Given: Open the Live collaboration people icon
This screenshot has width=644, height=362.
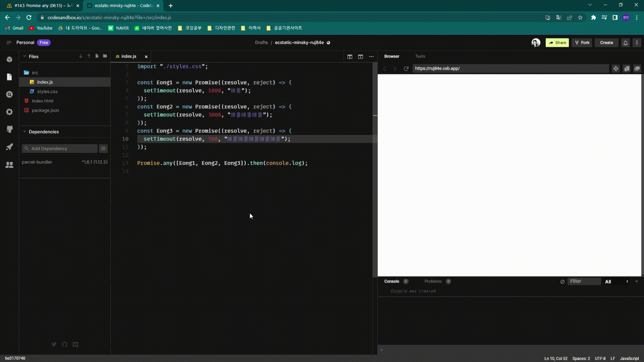Looking at the screenshot, I should (9, 165).
